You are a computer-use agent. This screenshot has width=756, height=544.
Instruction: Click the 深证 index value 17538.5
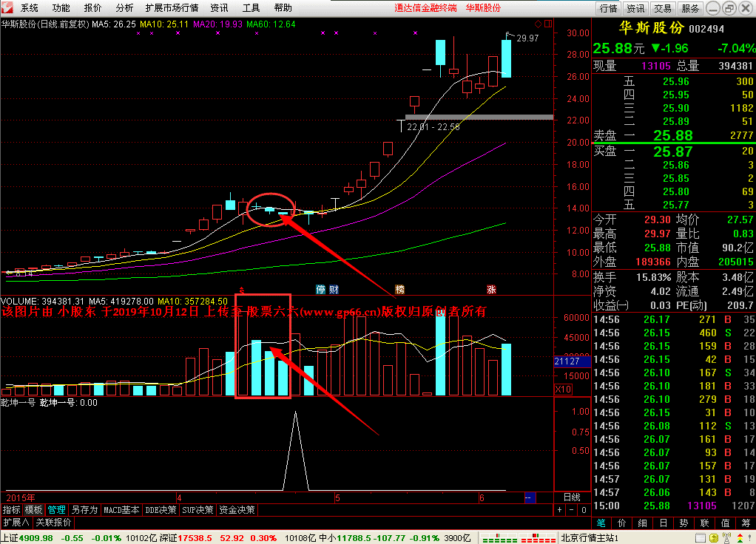pyautogui.click(x=195, y=538)
